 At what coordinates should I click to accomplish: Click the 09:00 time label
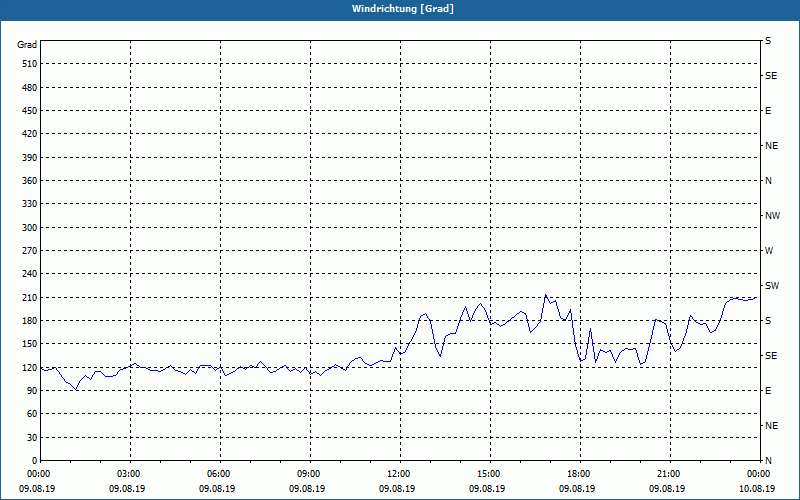[x=310, y=474]
